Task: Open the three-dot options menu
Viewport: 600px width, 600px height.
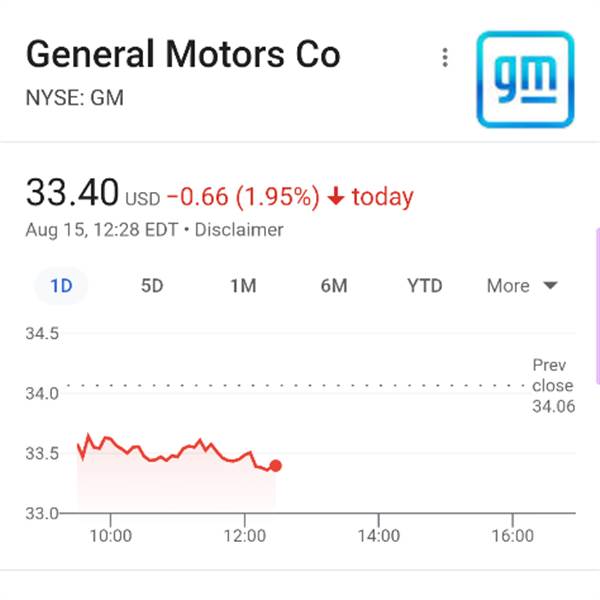Action: point(445,58)
